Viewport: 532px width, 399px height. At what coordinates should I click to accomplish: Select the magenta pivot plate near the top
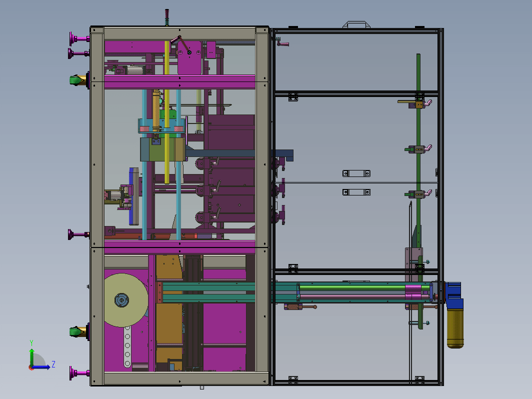pos(189,57)
